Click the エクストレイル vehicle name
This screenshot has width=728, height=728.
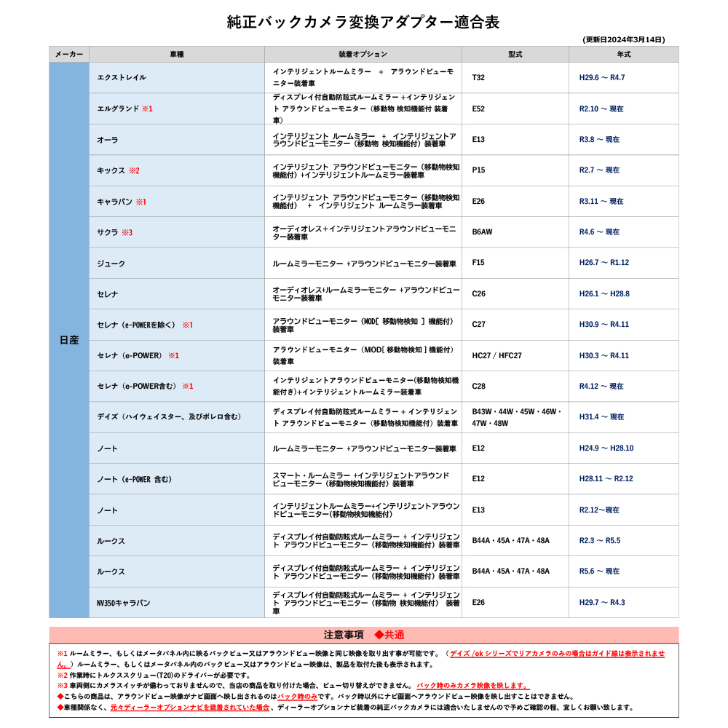(121, 78)
